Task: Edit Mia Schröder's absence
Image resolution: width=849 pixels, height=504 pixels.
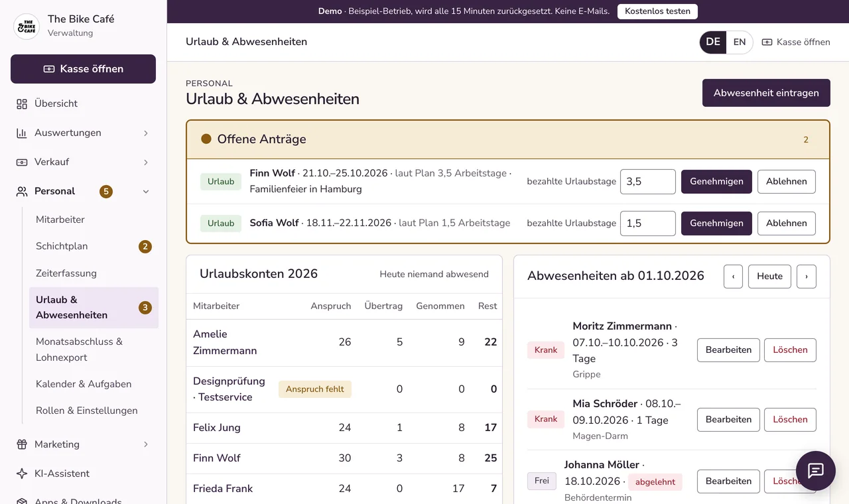Action: point(728,420)
